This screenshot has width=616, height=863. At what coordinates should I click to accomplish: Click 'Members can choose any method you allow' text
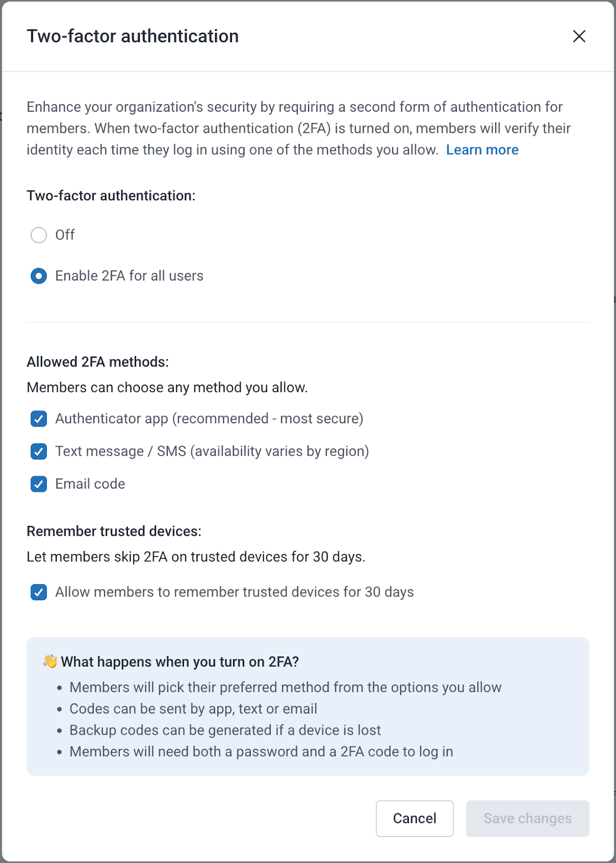[x=167, y=388]
